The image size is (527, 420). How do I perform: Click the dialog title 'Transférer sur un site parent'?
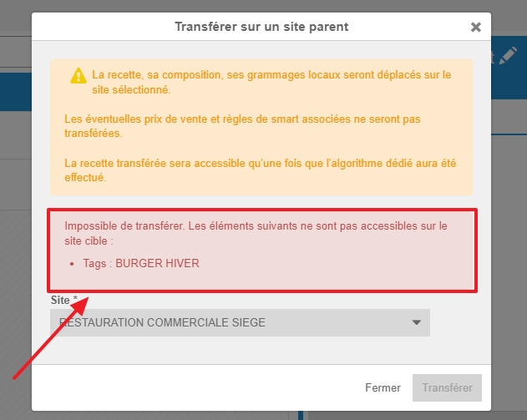click(x=261, y=27)
